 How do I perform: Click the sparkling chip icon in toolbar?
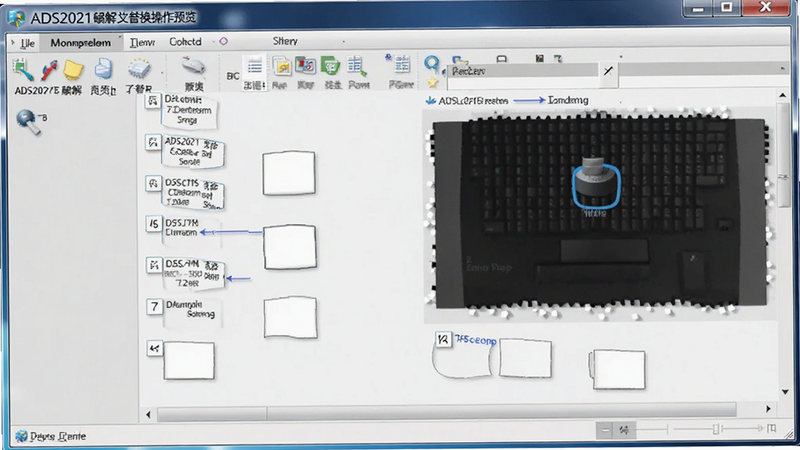[x=139, y=69]
